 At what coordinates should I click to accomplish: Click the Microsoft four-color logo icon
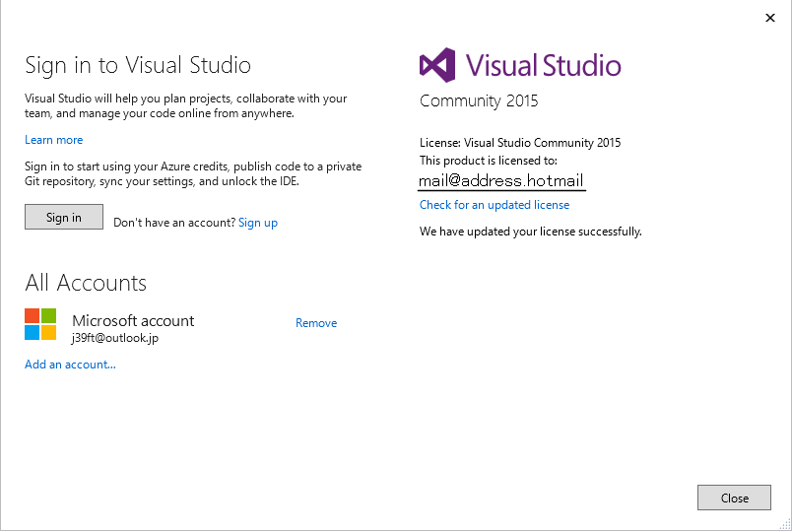pyautogui.click(x=40, y=324)
